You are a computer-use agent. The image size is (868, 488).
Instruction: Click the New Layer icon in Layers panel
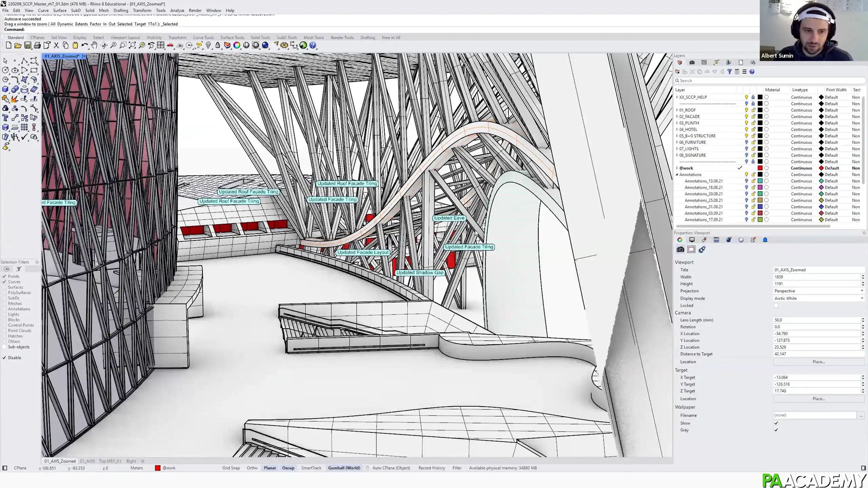tap(677, 72)
